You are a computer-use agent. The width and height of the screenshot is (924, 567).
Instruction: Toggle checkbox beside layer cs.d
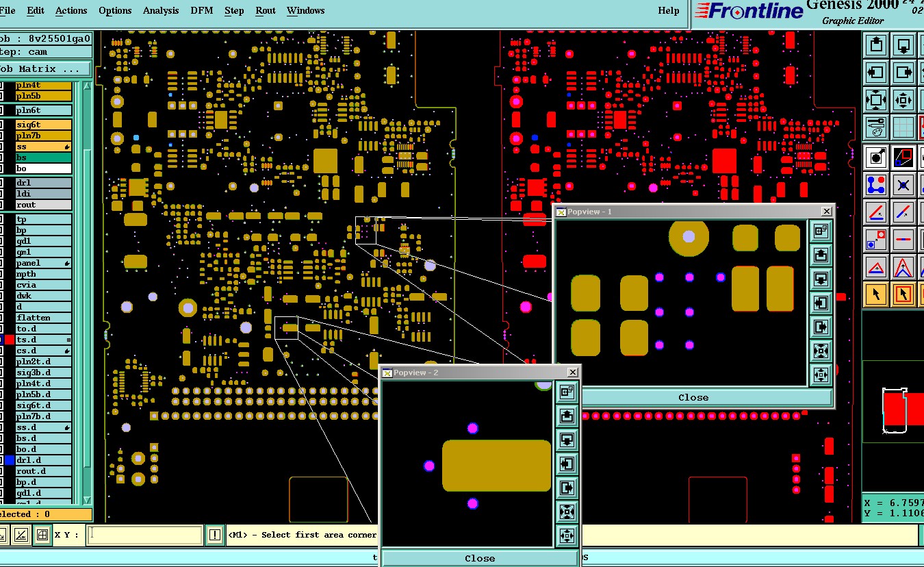(x=1, y=351)
